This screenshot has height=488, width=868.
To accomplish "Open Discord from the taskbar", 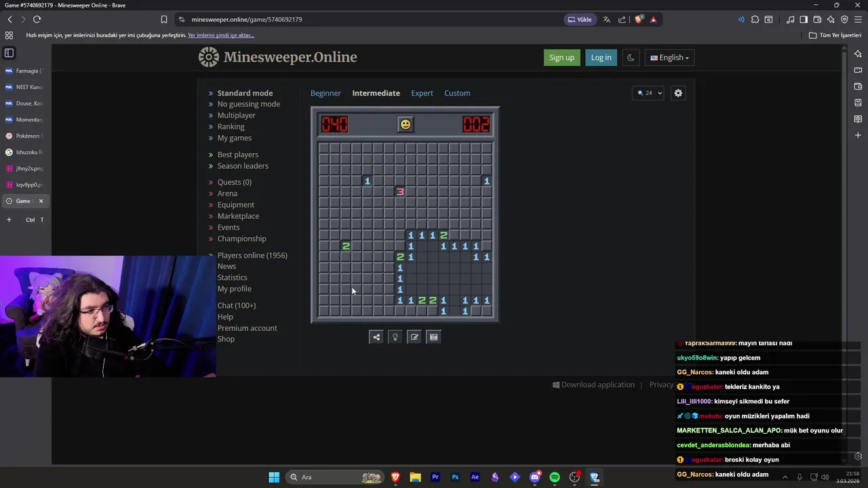I will coord(535,477).
